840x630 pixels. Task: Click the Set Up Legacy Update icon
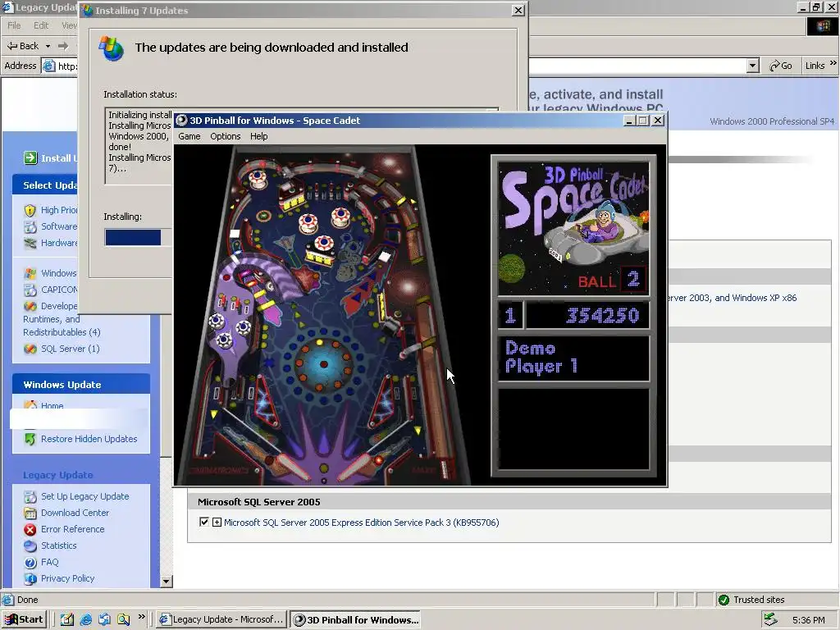coord(30,496)
